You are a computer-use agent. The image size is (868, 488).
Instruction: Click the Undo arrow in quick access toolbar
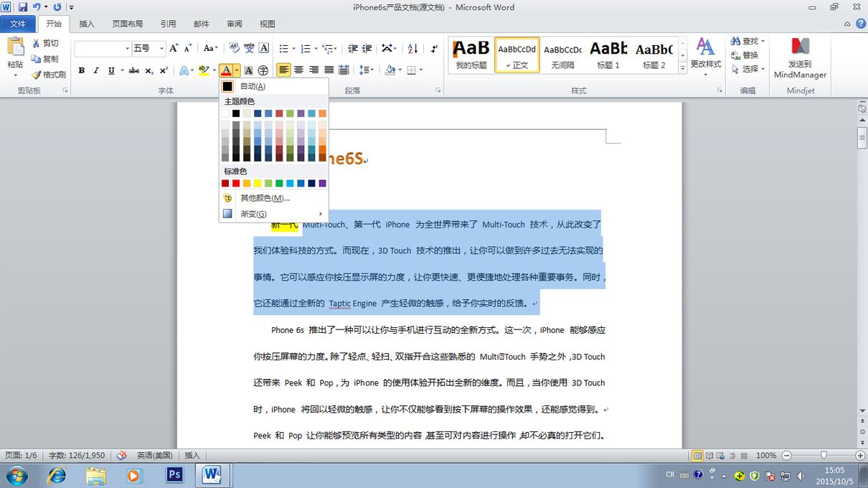(37, 7)
